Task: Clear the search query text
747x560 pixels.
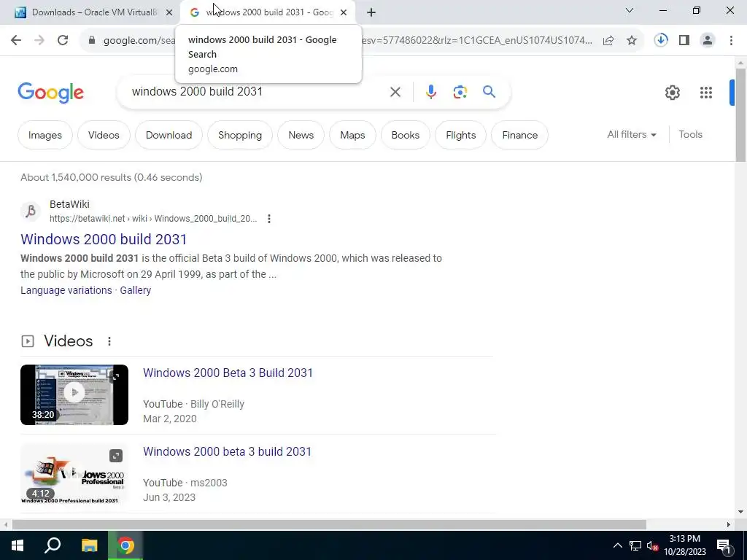Action: coord(395,92)
